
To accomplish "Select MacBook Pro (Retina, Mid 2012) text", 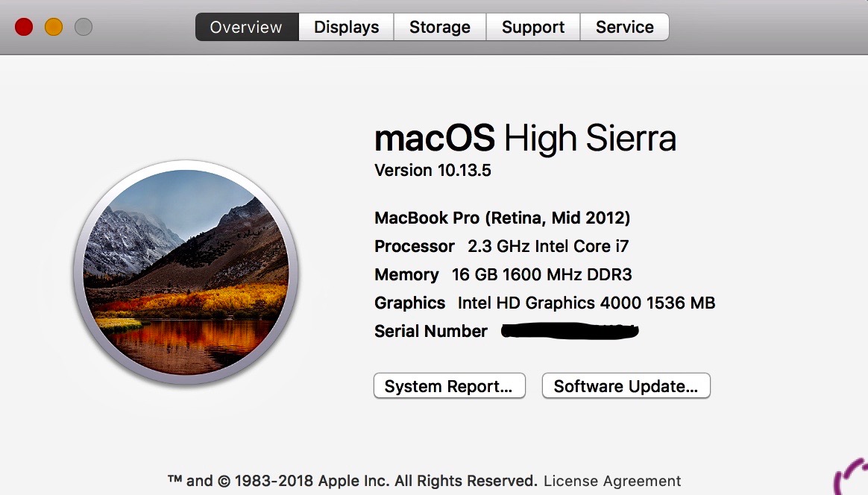I will coord(502,218).
